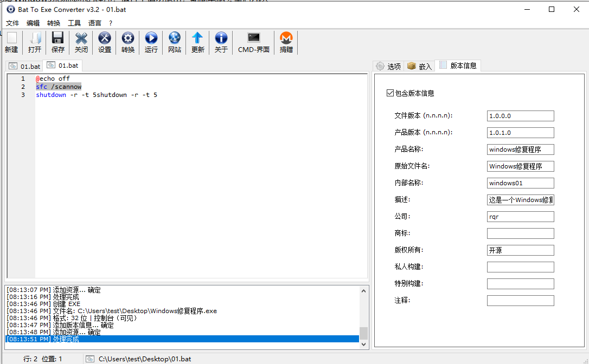Open the ? help menu

(111, 23)
